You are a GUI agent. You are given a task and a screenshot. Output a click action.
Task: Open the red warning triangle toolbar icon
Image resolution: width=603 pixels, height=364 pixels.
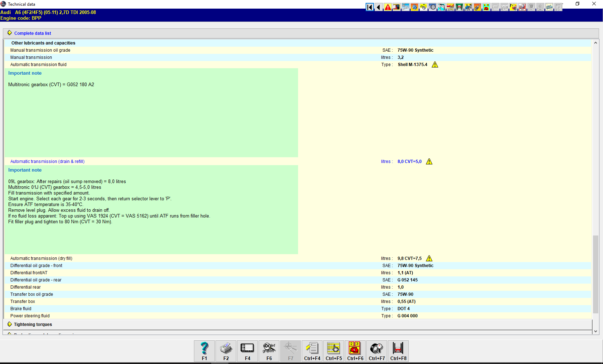point(388,7)
